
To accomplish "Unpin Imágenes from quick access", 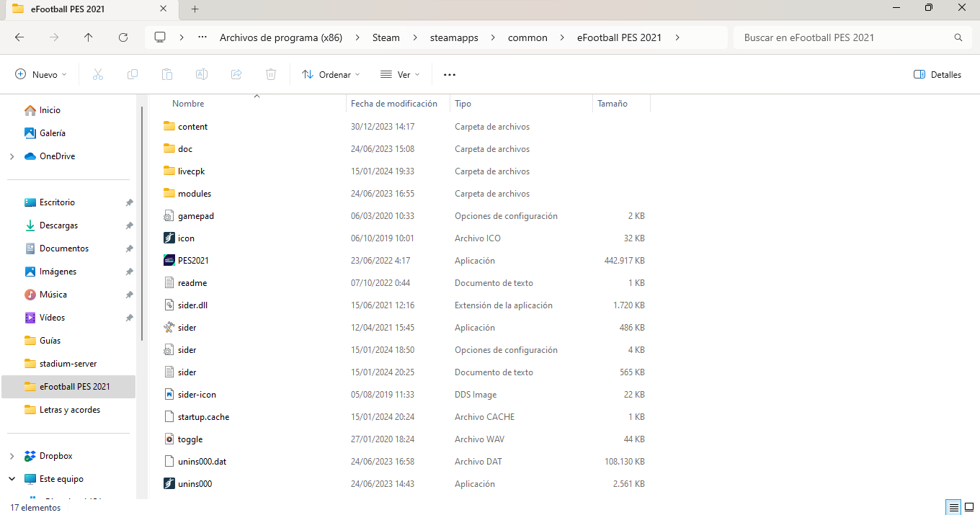I will [x=129, y=272].
